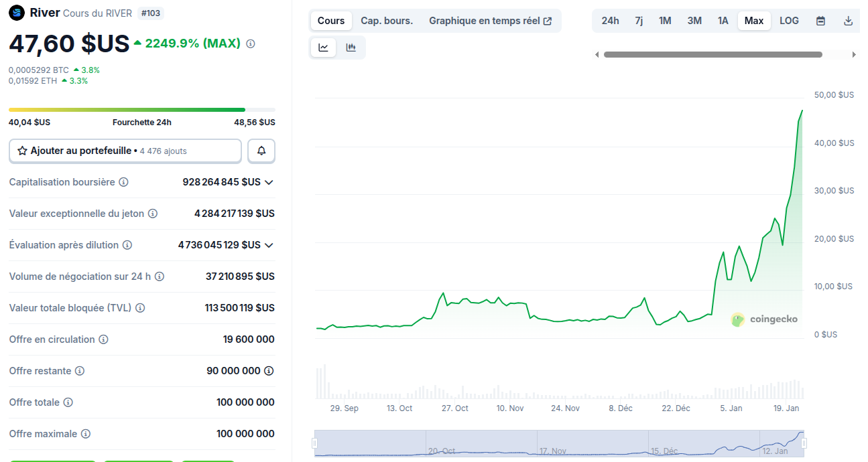Download chart data via download icon
The width and height of the screenshot is (868, 462).
point(848,21)
